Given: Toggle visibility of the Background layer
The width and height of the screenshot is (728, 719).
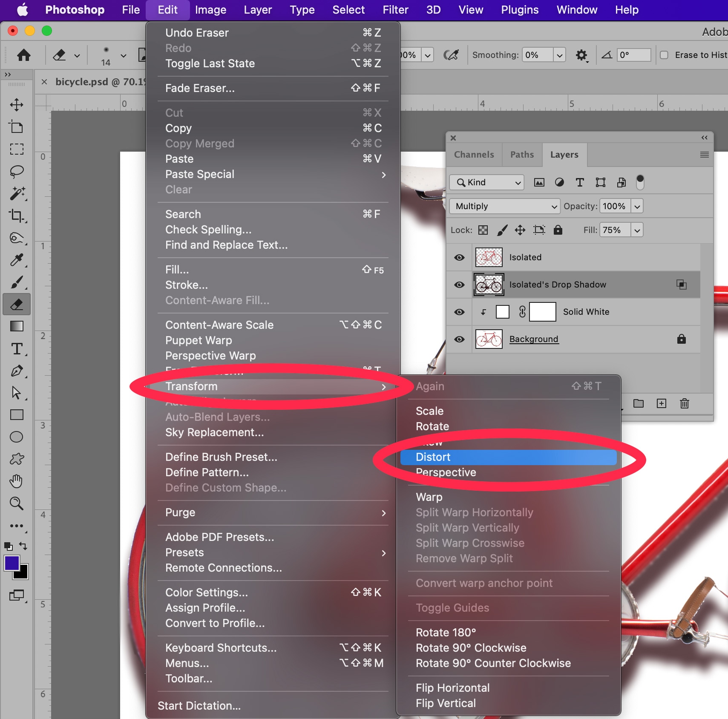Looking at the screenshot, I should coord(459,339).
